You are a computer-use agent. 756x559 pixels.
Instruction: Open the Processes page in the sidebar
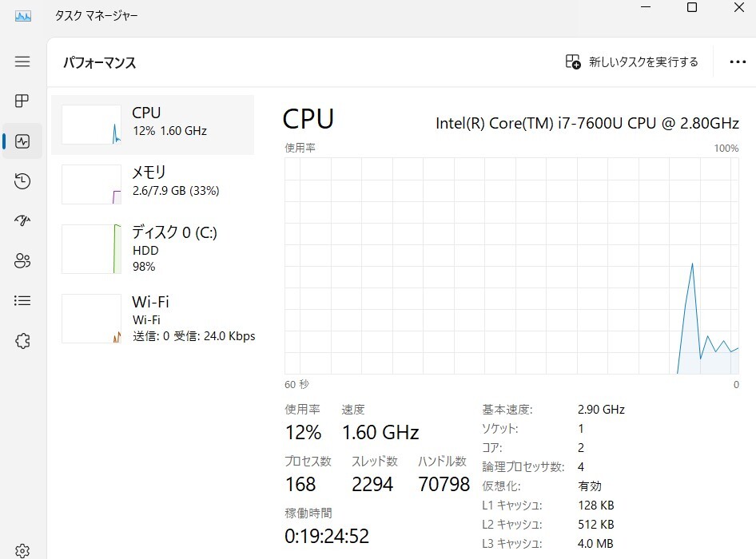22,101
